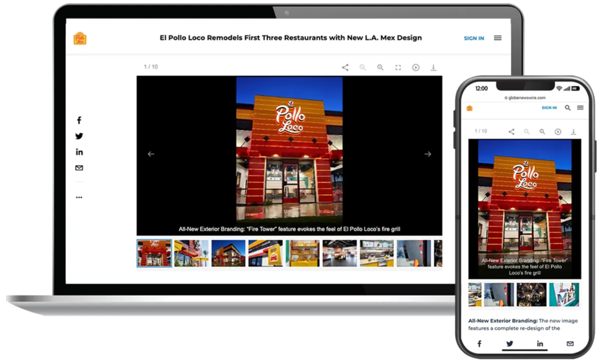The width and height of the screenshot is (602, 364).
Task: Start the slideshow on the phone gallery
Action: pyautogui.click(x=558, y=131)
